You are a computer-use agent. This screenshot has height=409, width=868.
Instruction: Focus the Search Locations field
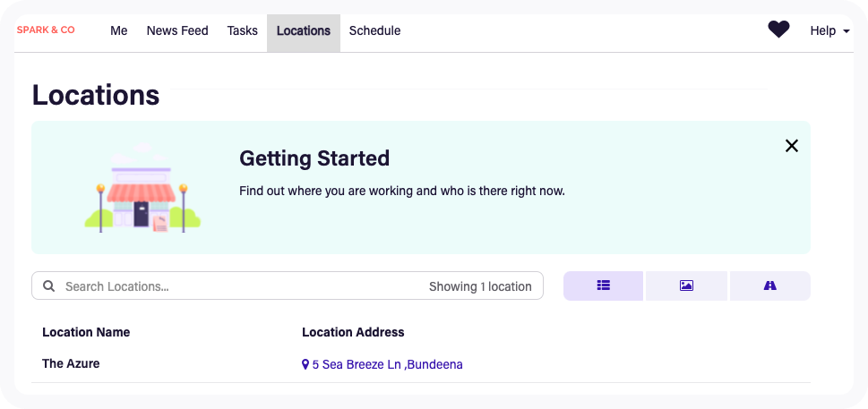pyautogui.click(x=233, y=286)
